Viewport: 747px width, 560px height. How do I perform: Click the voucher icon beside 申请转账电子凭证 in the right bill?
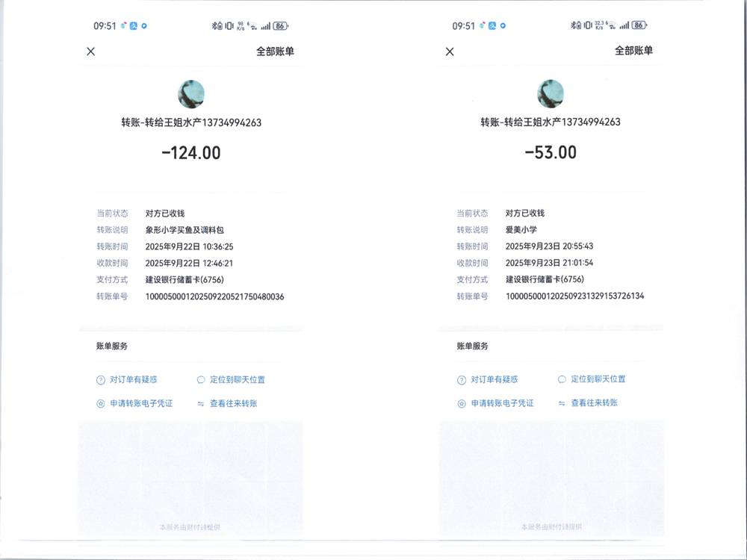click(x=462, y=404)
